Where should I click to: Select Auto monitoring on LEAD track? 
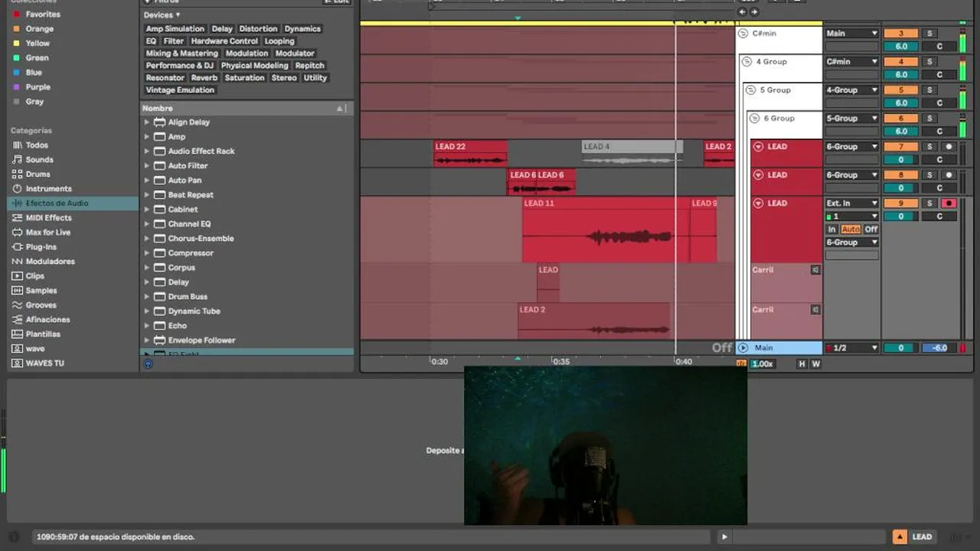pos(851,229)
